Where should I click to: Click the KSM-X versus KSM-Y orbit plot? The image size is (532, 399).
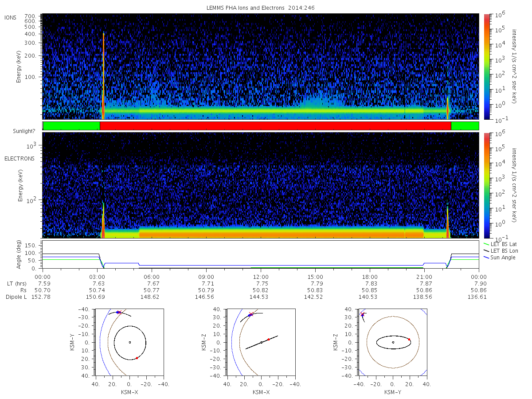pyautogui.click(x=129, y=342)
